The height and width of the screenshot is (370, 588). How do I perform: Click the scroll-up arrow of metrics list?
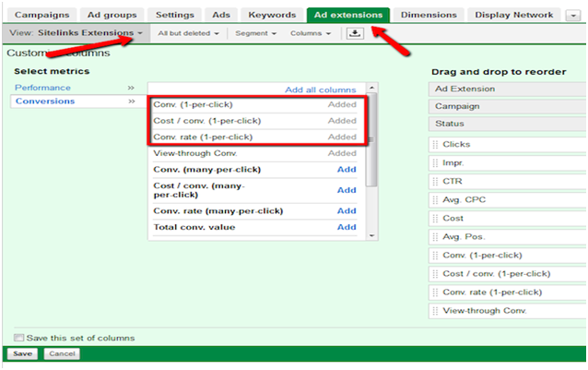[371, 88]
